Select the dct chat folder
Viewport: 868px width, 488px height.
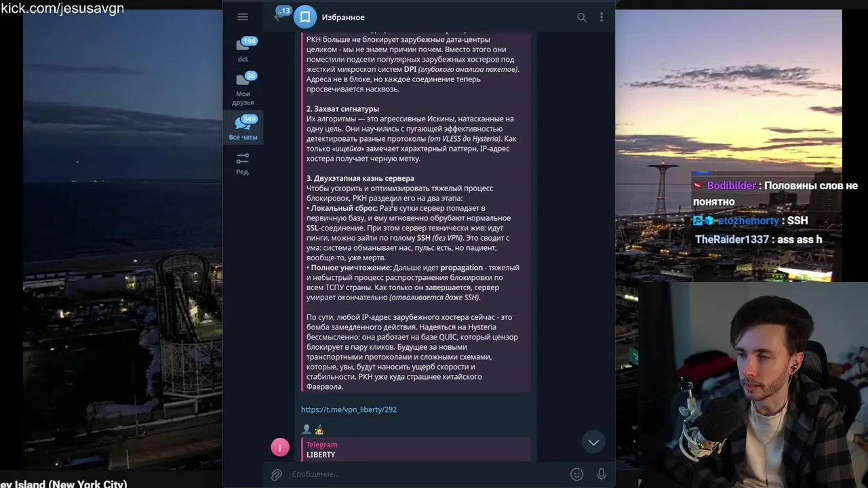point(243,50)
